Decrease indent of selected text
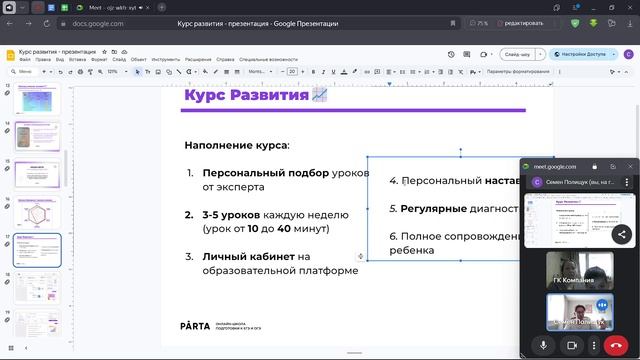The width and height of the screenshot is (640, 360). (x=440, y=72)
